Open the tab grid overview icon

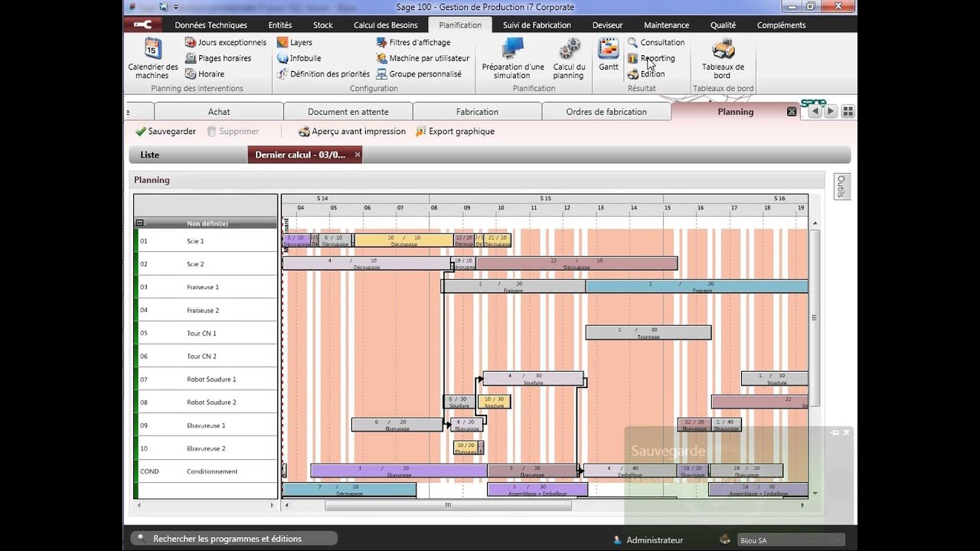848,112
